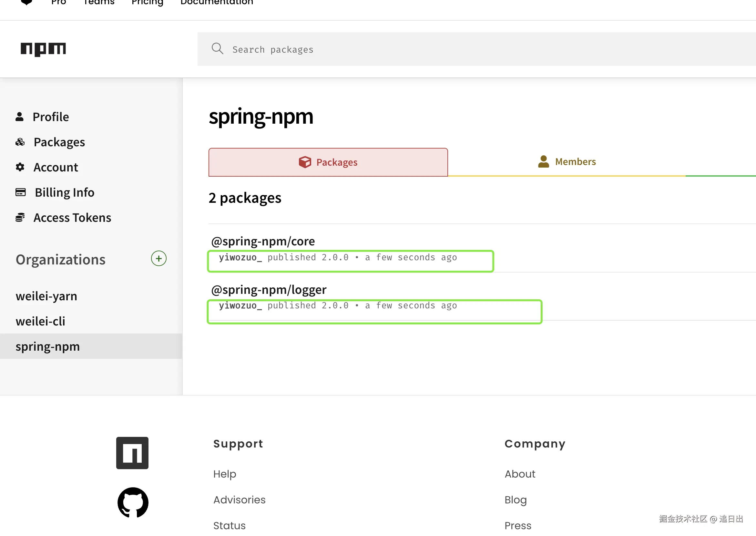The height and width of the screenshot is (536, 756).
Task: Open the Press link in footer
Action: tap(518, 525)
